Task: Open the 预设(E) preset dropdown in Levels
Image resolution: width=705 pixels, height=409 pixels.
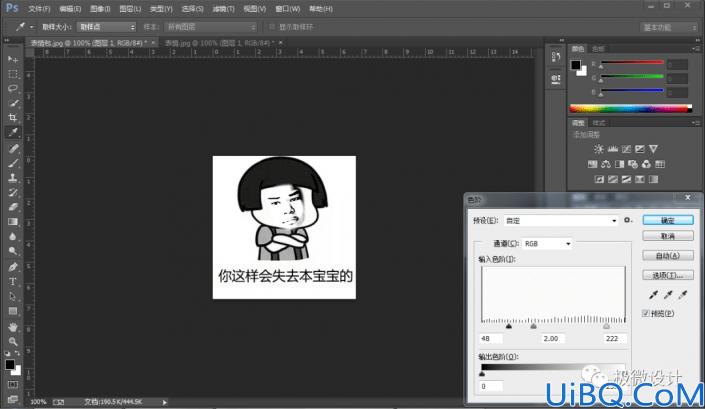Action: 561,221
